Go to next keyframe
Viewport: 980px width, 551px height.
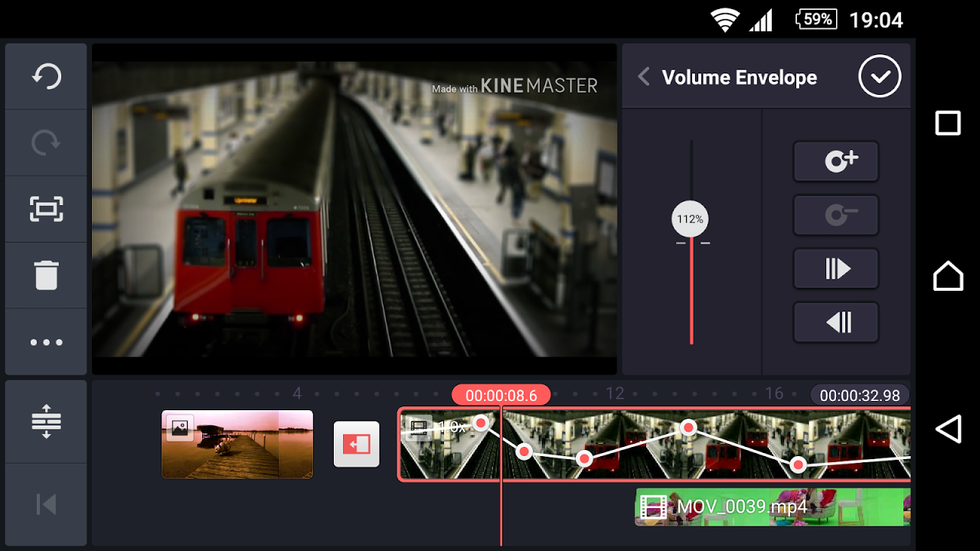coord(836,269)
